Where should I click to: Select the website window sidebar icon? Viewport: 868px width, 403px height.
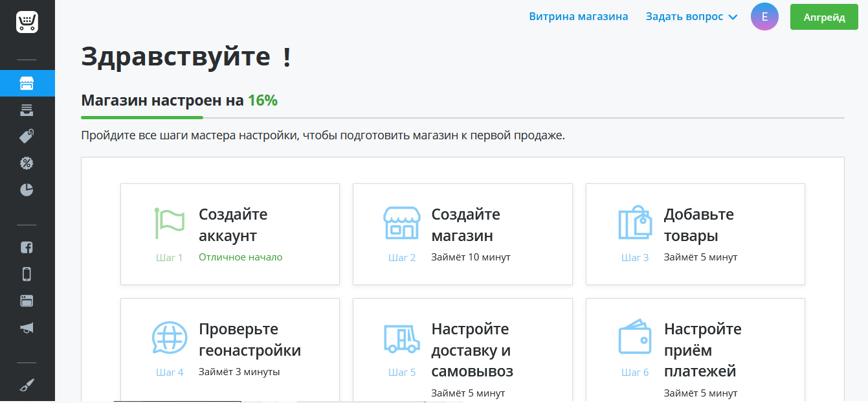pos(27,301)
